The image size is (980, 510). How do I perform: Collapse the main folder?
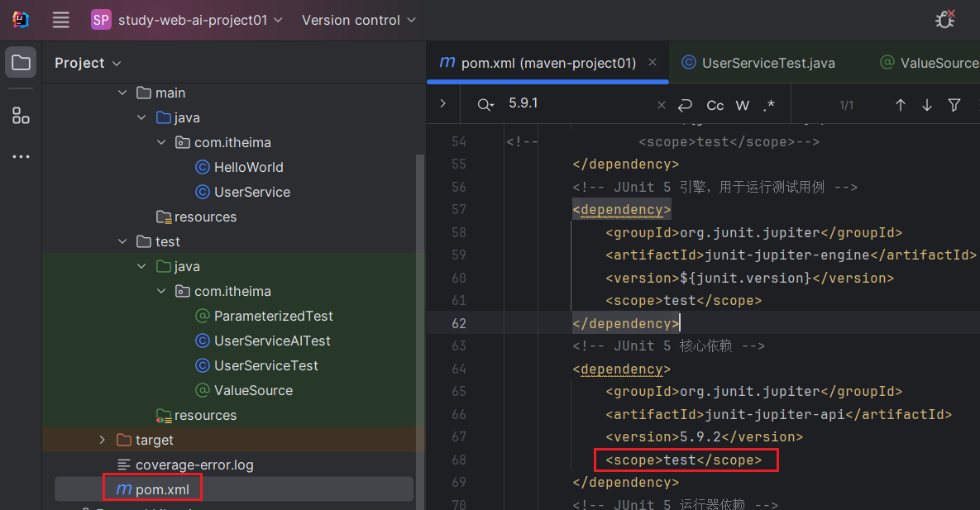point(122,93)
